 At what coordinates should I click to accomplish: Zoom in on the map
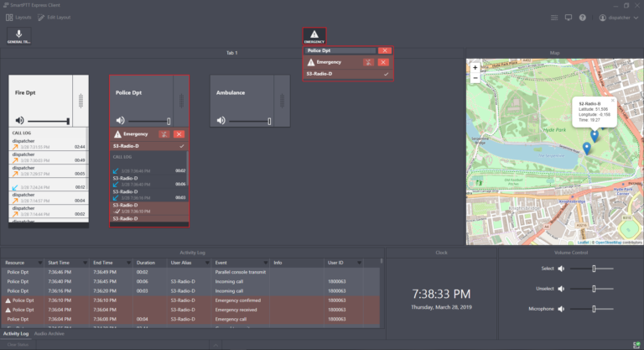(x=475, y=67)
